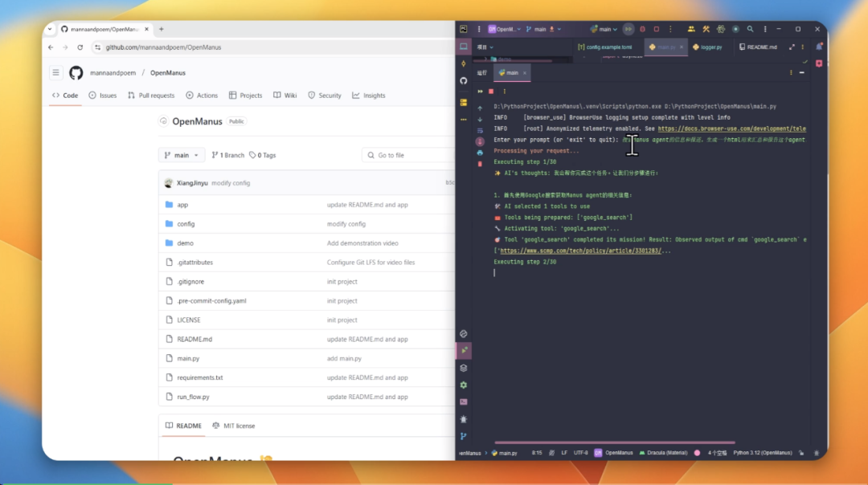Open browser tab list chevron
The height and width of the screenshot is (485, 868).
pyautogui.click(x=50, y=30)
